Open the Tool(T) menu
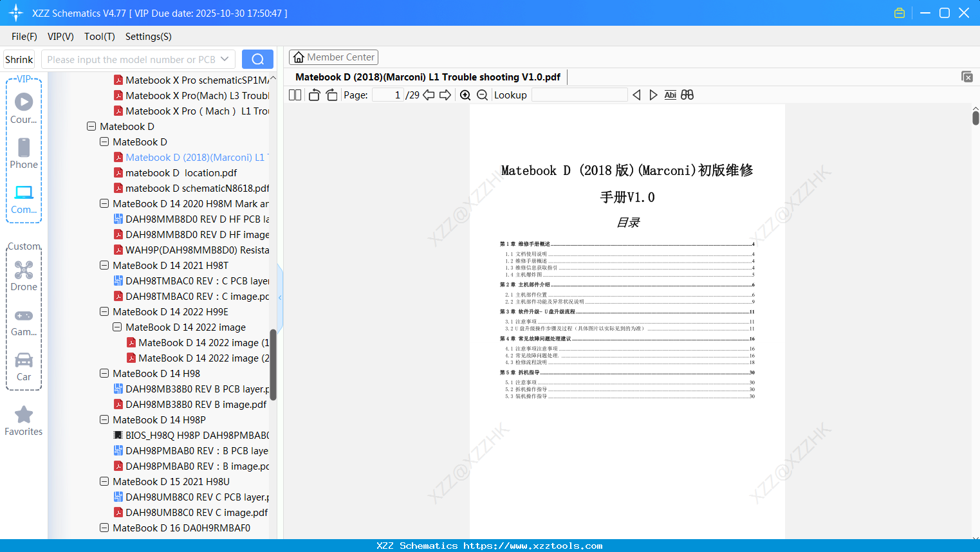Viewport: 980px width, 552px height. click(x=100, y=37)
